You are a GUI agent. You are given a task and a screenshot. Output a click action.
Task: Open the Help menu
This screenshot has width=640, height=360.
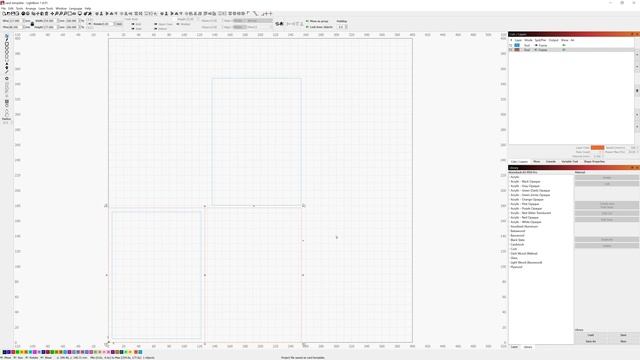88,8
